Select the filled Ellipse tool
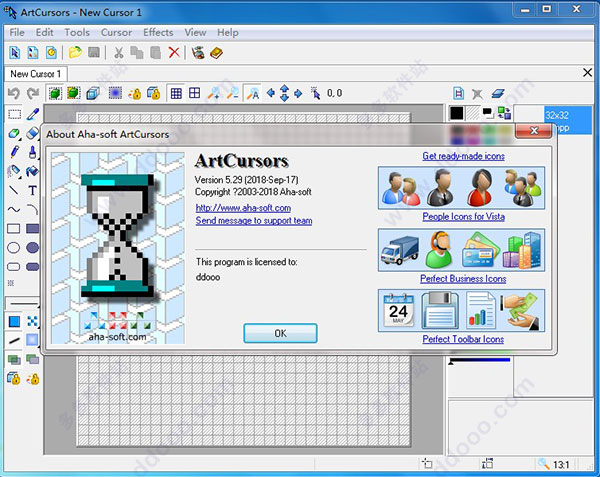Viewport: 600px width, 477px height. point(33,247)
